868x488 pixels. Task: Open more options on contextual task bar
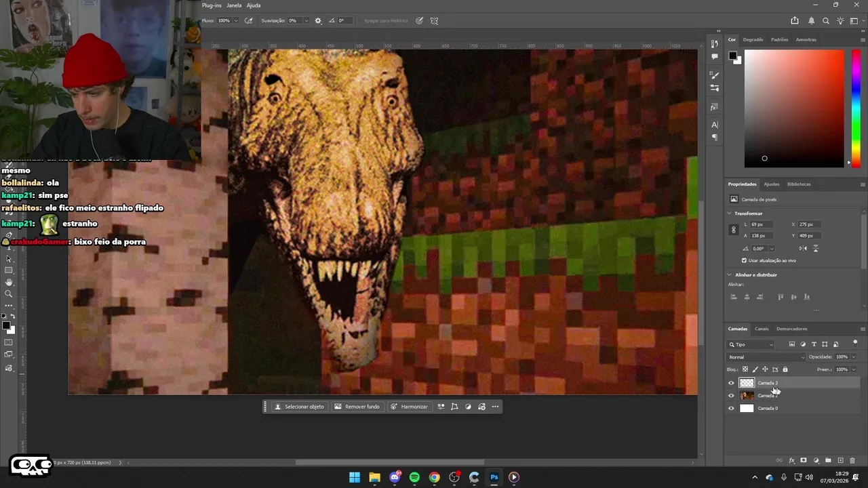click(495, 407)
